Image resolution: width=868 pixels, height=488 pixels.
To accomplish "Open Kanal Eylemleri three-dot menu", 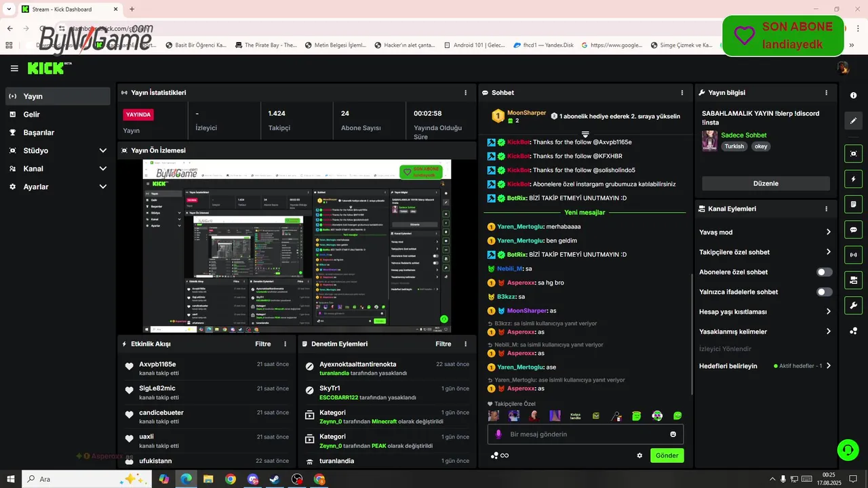I will pyautogui.click(x=826, y=209).
